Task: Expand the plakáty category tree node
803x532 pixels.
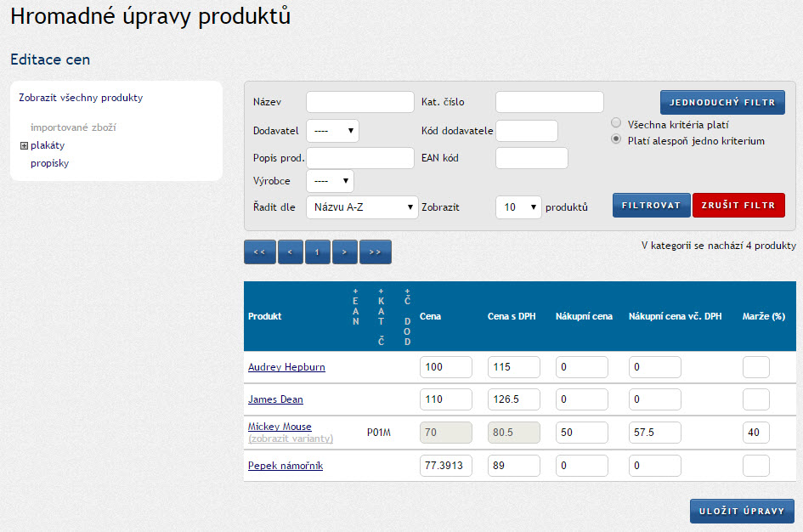Action: pos(24,145)
